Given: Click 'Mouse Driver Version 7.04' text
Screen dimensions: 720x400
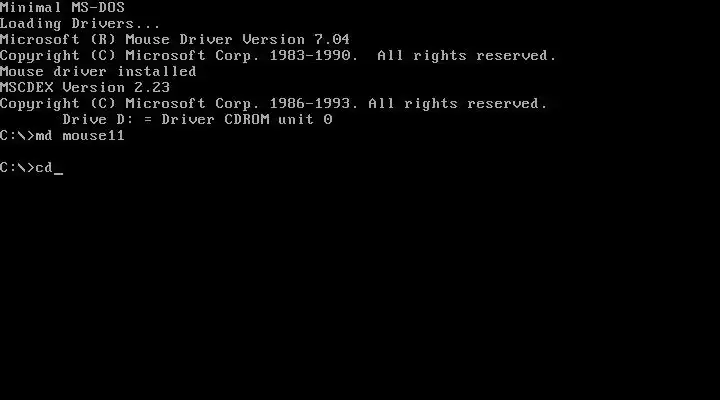Looking at the screenshot, I should [237, 40].
